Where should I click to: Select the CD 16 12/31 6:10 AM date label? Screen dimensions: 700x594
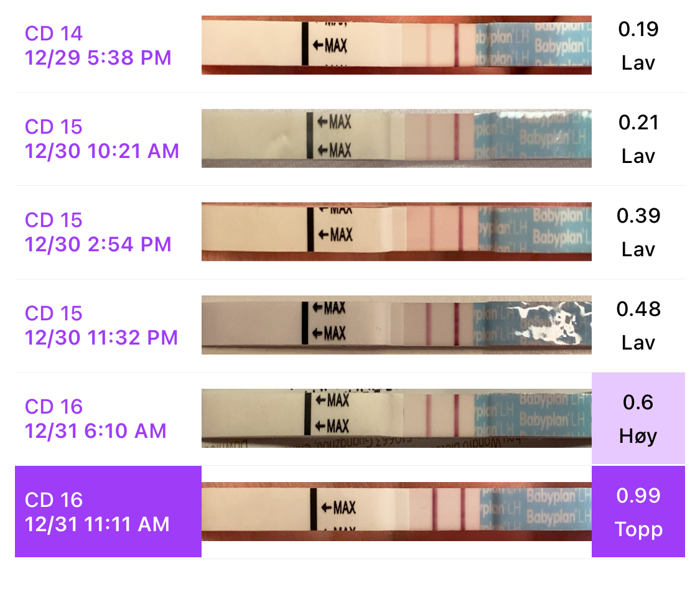(95, 419)
